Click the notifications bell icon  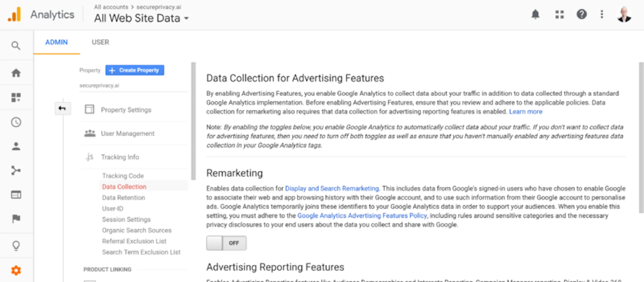pos(535,14)
